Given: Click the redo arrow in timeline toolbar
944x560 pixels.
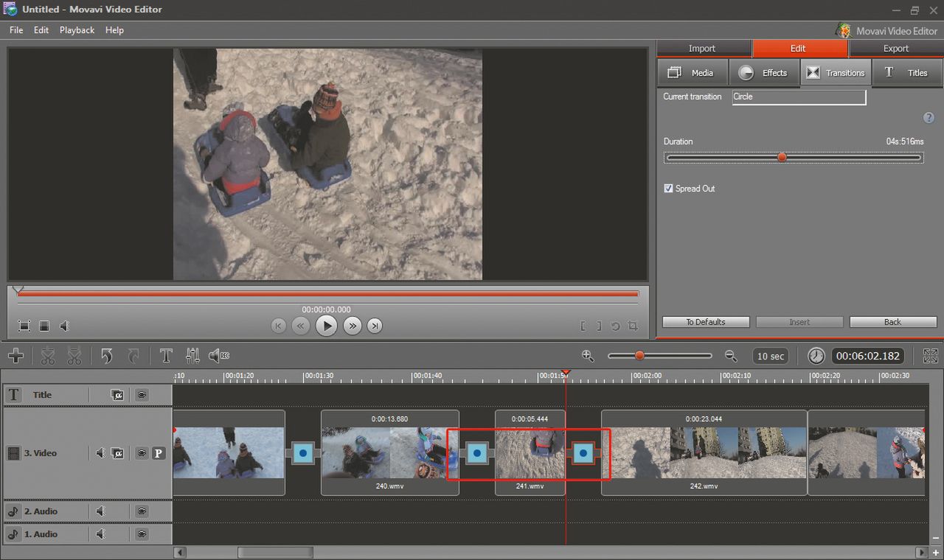Looking at the screenshot, I should (133, 357).
